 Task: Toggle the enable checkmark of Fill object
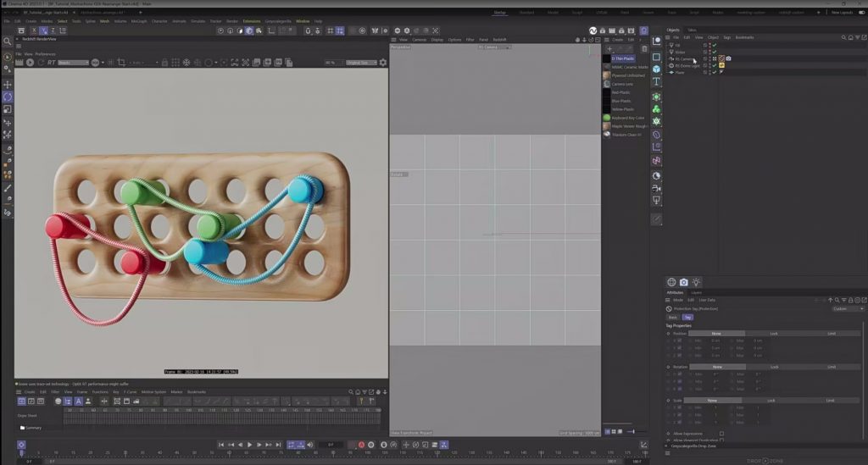pos(714,46)
